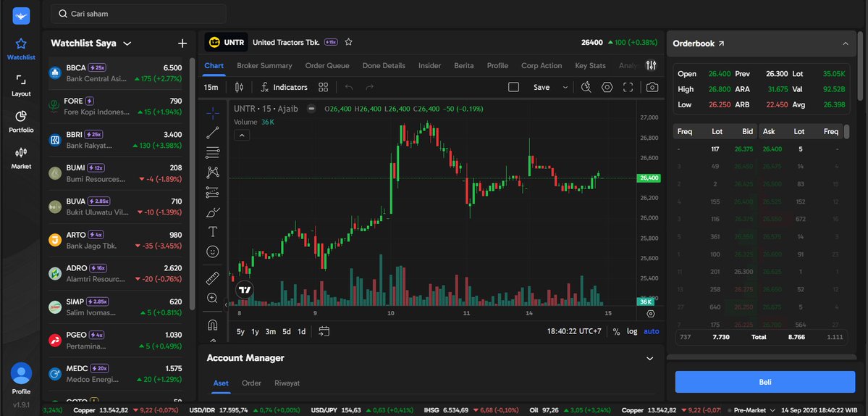Toggle fullscreen chart mode
The width and height of the screenshot is (868, 416).
coord(628,87)
